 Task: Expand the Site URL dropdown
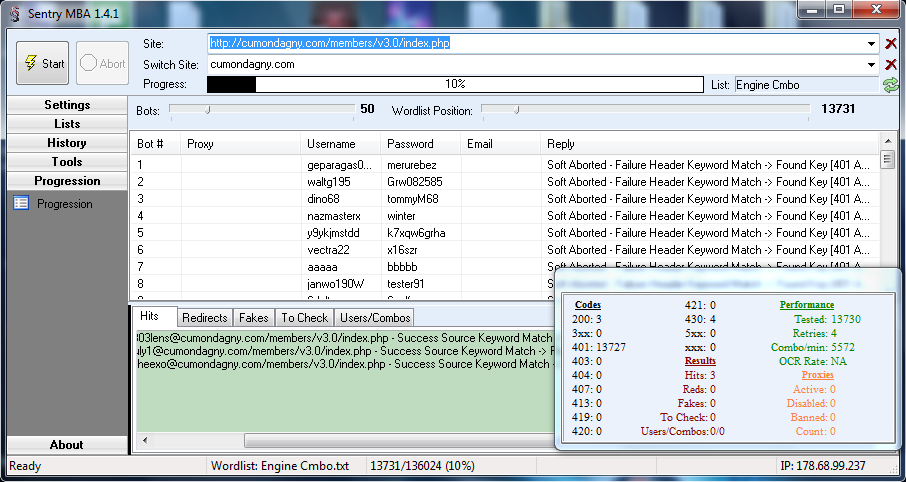[873, 44]
